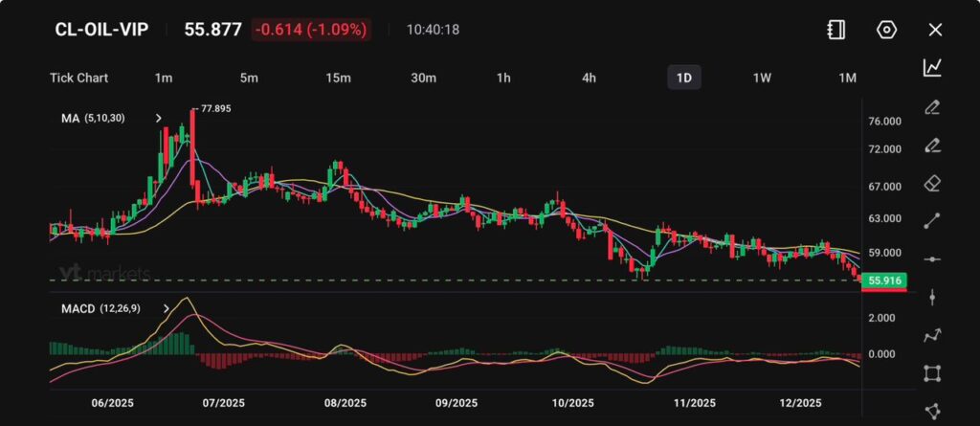980x426 pixels.
Task: Pick the zigzag polyline arrow tool
Action: [932, 335]
